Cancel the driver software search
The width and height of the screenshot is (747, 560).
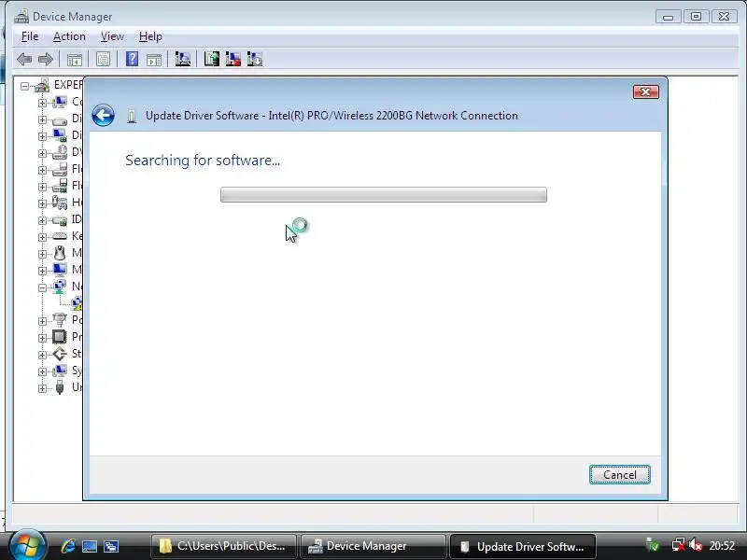click(x=620, y=475)
